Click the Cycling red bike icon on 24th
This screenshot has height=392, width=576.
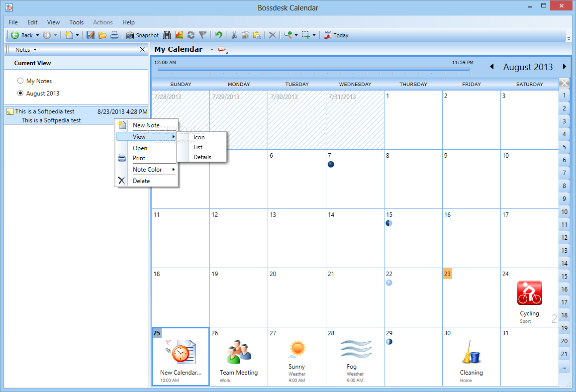point(529,293)
